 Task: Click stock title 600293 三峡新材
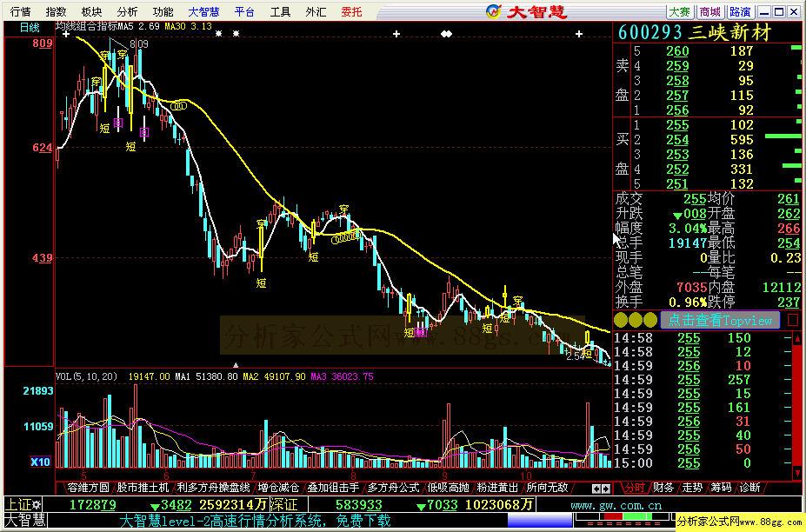[x=695, y=33]
